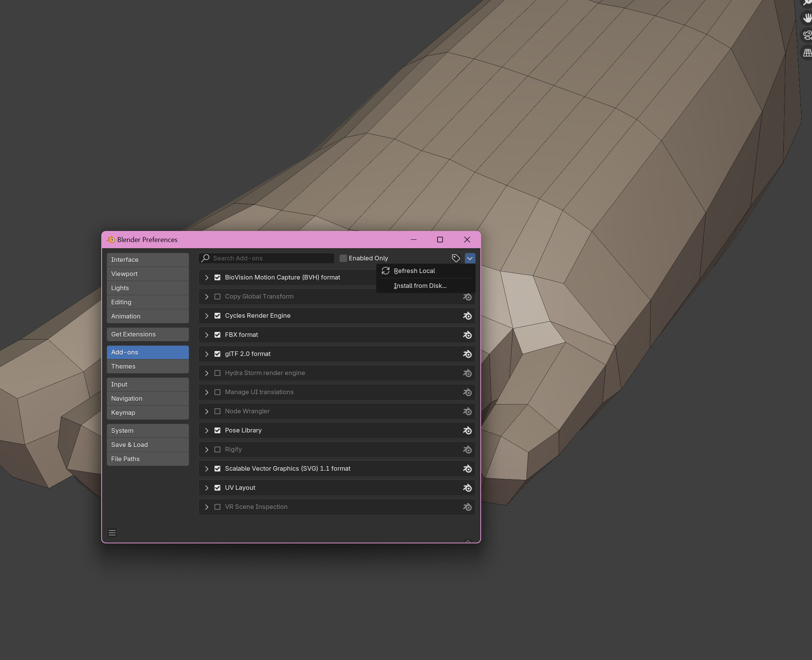Click the Blender icon on FBX format row
Viewport: 812px width, 660px height.
tap(467, 335)
